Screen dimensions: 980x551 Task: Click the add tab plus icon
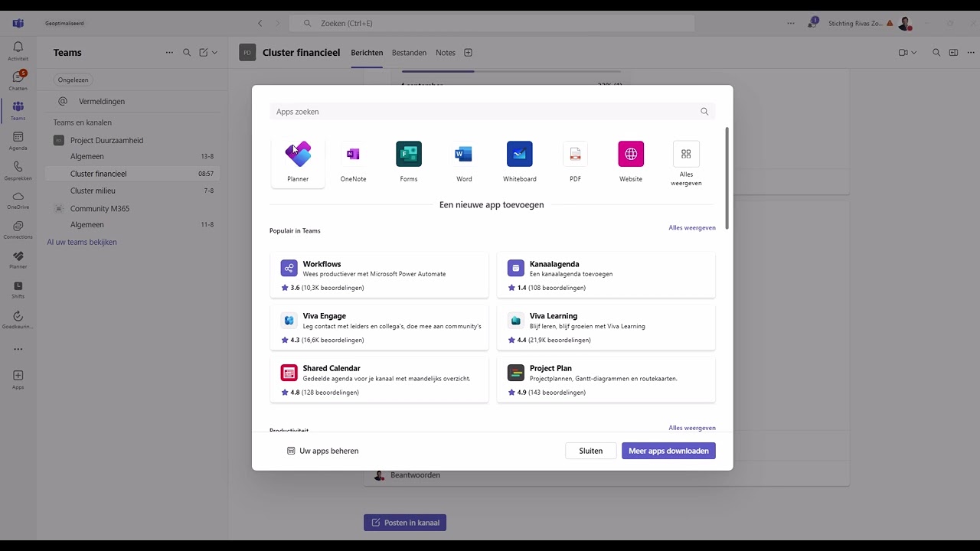pos(468,53)
